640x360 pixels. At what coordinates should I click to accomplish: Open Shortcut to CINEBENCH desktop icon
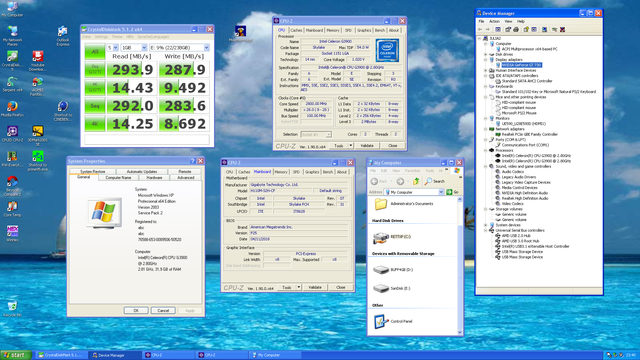(x=62, y=111)
